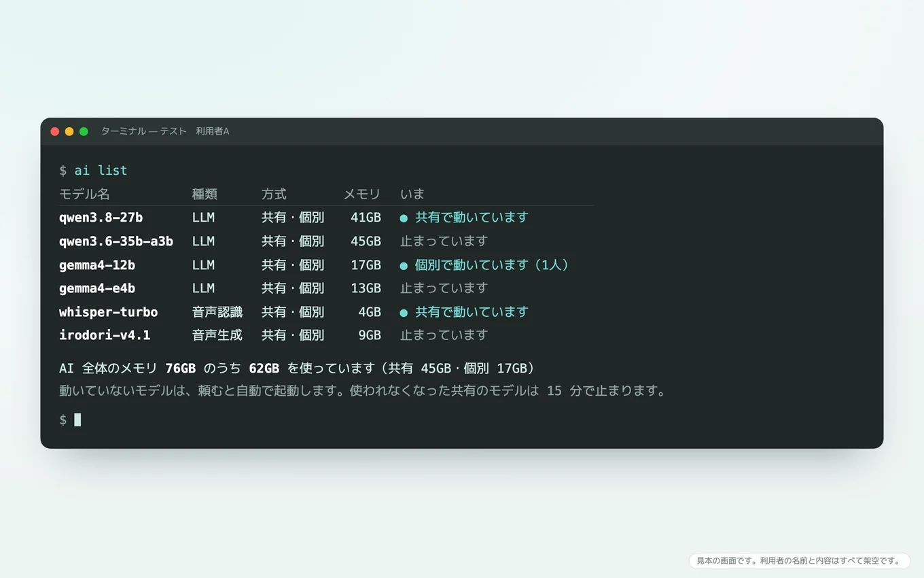Click the "方式" column header

tap(274, 194)
